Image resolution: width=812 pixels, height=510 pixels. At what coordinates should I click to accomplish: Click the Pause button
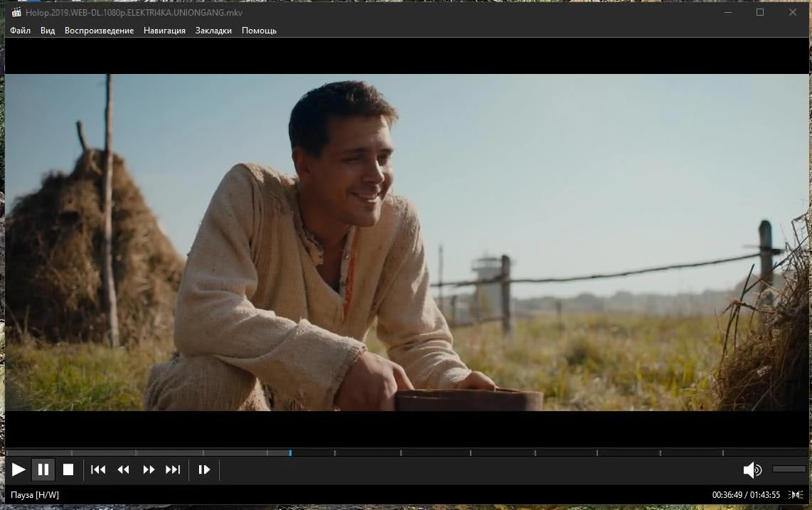point(43,469)
